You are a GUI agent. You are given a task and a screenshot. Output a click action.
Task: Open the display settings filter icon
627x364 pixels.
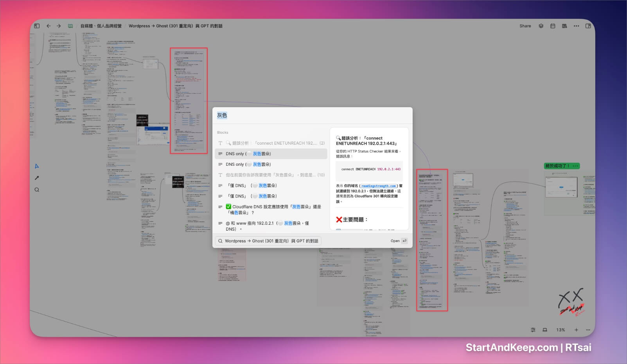tap(533, 330)
